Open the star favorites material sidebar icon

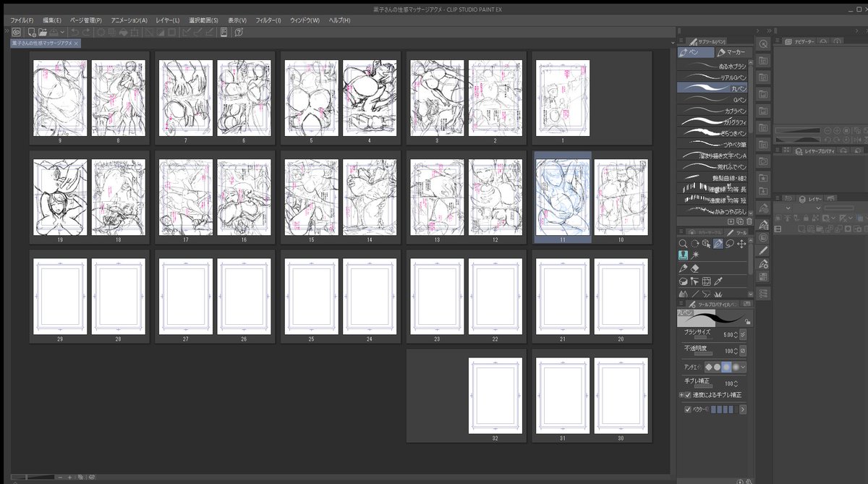click(x=763, y=178)
